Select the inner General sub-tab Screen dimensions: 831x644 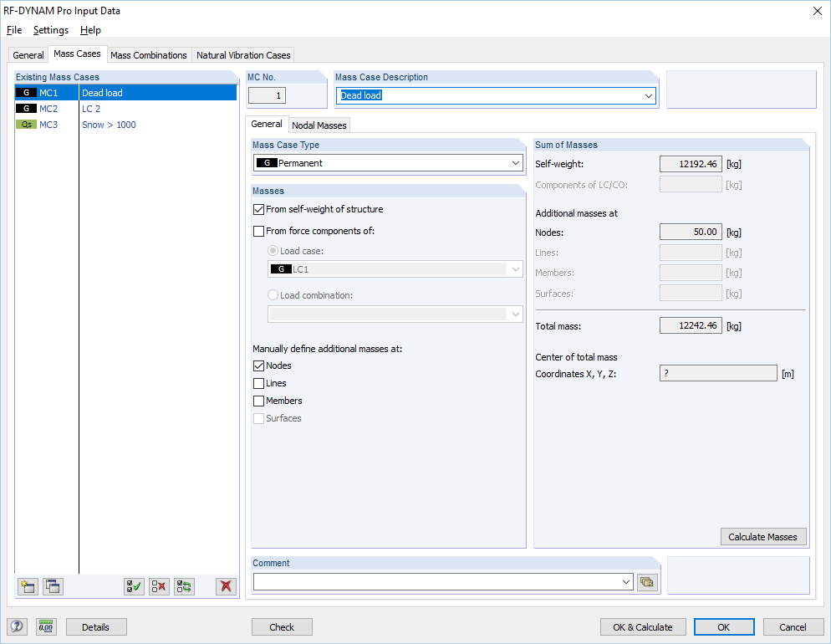pos(267,124)
